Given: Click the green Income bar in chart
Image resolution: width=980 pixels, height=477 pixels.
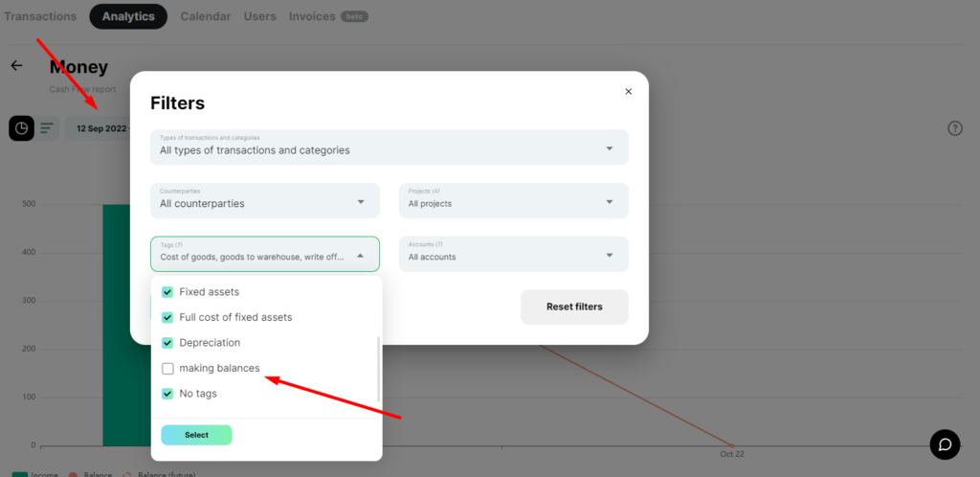Looking at the screenshot, I should pyautogui.click(x=117, y=325).
